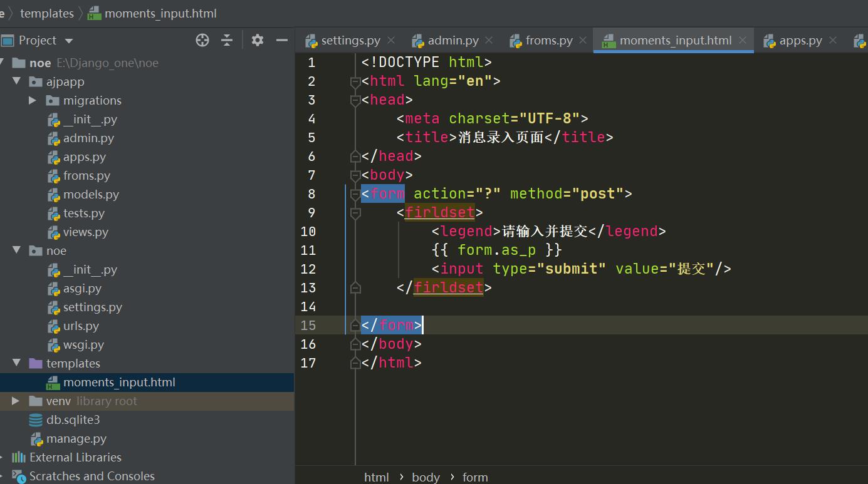Open models.py in the project tree
Viewport: 868px width, 484px height.
(x=91, y=194)
